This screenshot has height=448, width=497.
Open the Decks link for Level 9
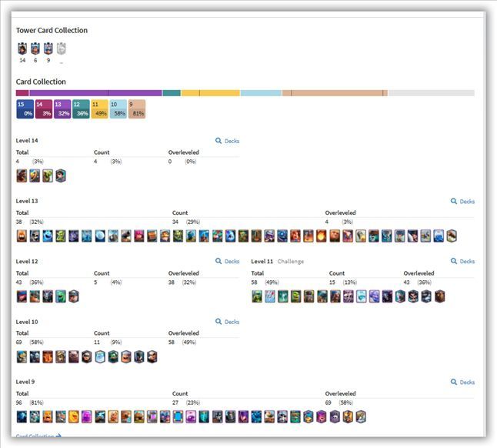click(463, 382)
